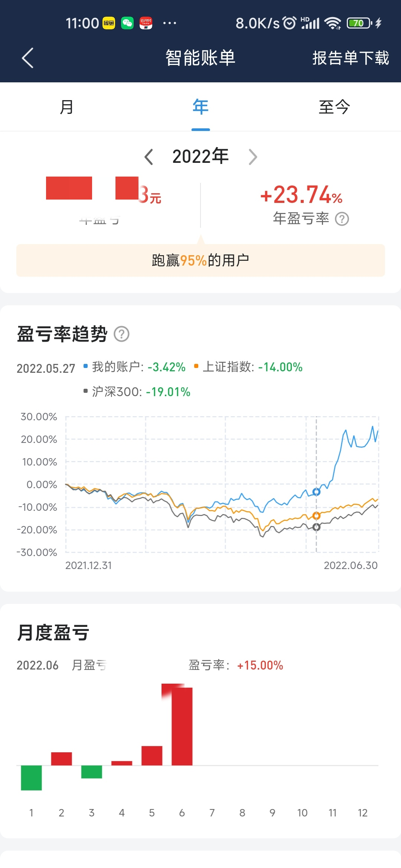Open the help icon beside 年盈亏率
The width and height of the screenshot is (401, 868).
[x=342, y=219]
